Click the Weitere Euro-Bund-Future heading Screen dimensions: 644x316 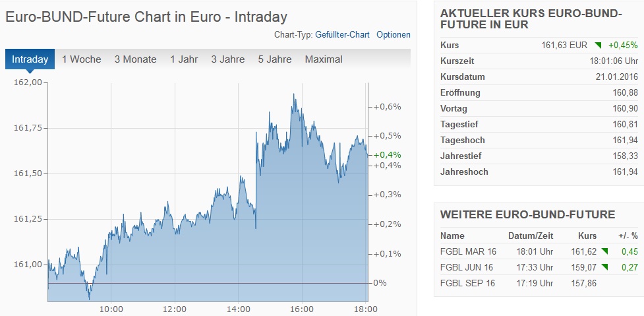point(527,214)
